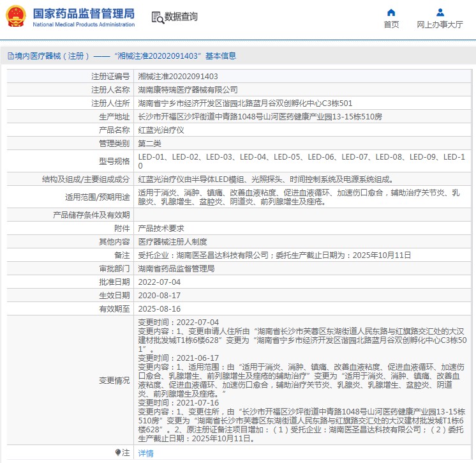Click approval date 2022-07-04 value
Screen dimensions: 476x463
159,282
